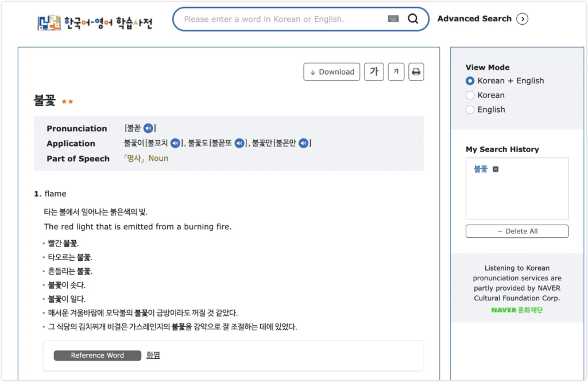Viewport: 588px width, 382px height.
Task: Click the 「명사」 Noun part of speech
Action: coord(146,159)
